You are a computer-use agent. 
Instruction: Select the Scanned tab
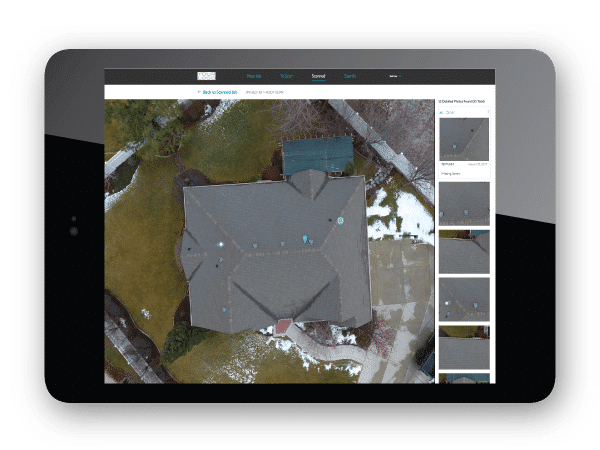(x=318, y=76)
